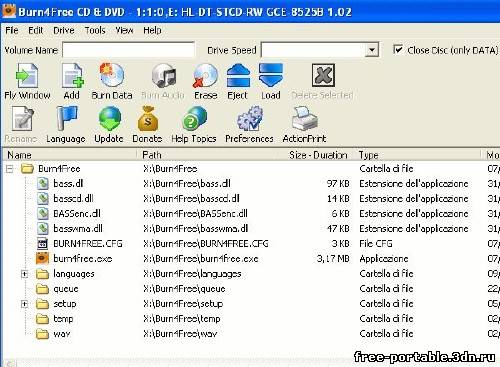Screen dimensions: 500x367
Task: Click the Volume Name input field
Action: (x=129, y=50)
